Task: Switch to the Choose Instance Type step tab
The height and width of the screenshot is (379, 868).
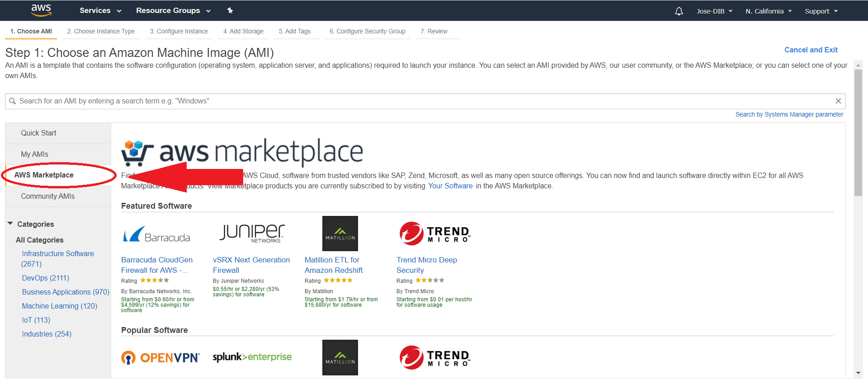Action: click(x=101, y=31)
